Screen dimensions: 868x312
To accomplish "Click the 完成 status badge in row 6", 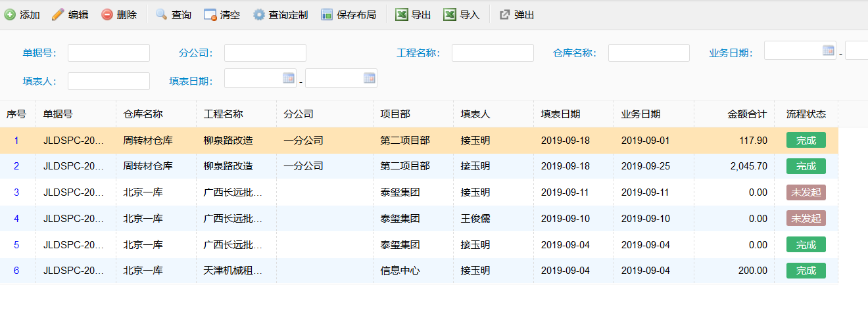I will (806, 271).
